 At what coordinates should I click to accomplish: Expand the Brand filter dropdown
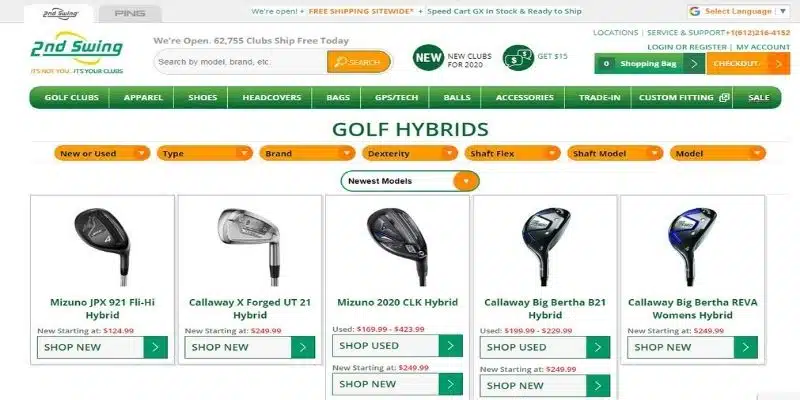click(x=307, y=153)
